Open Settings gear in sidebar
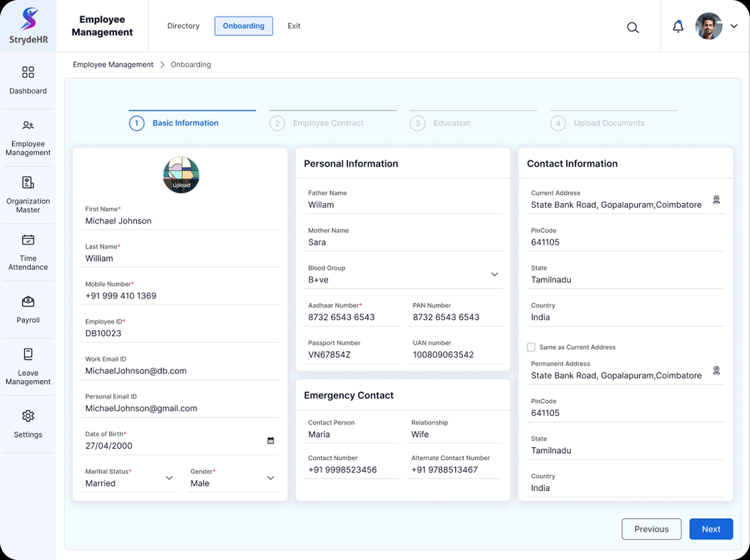This screenshot has height=560, width=750. pyautogui.click(x=28, y=416)
